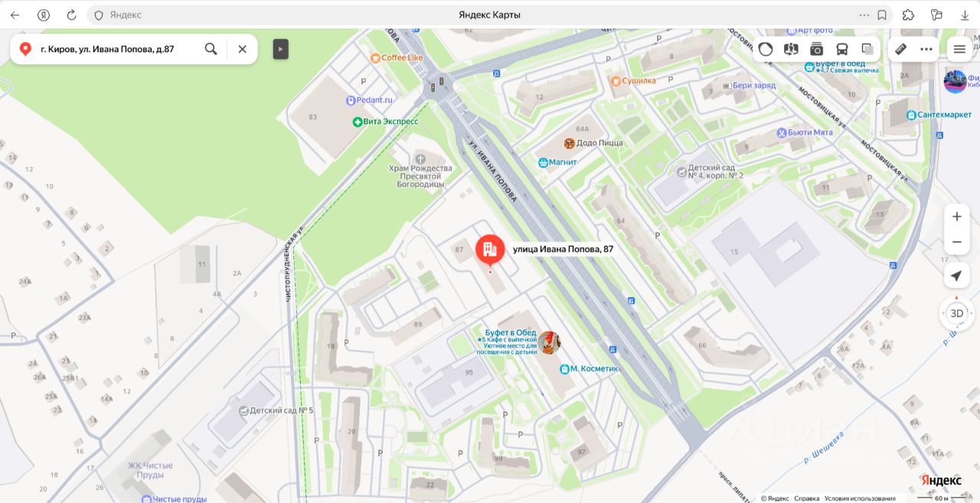Open browser downloads arrow icon
Screen dimensions: 980x503
point(964,15)
